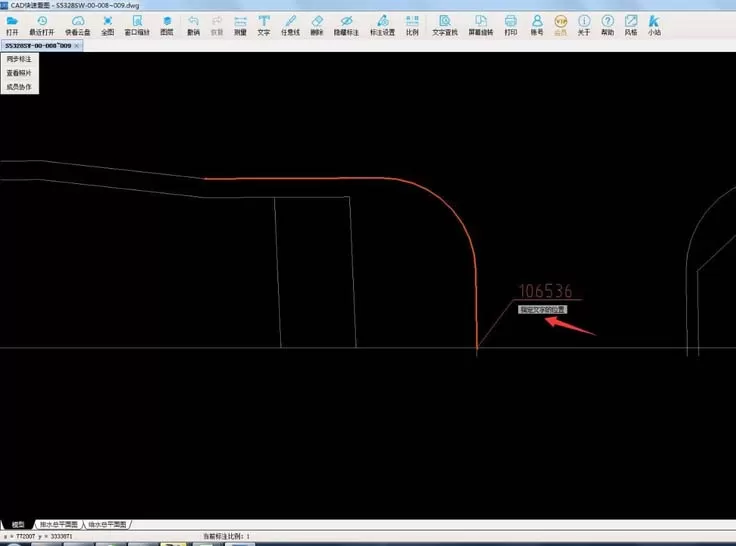Switch to the 模型 model tab
736x546 pixels.
pos(18,524)
